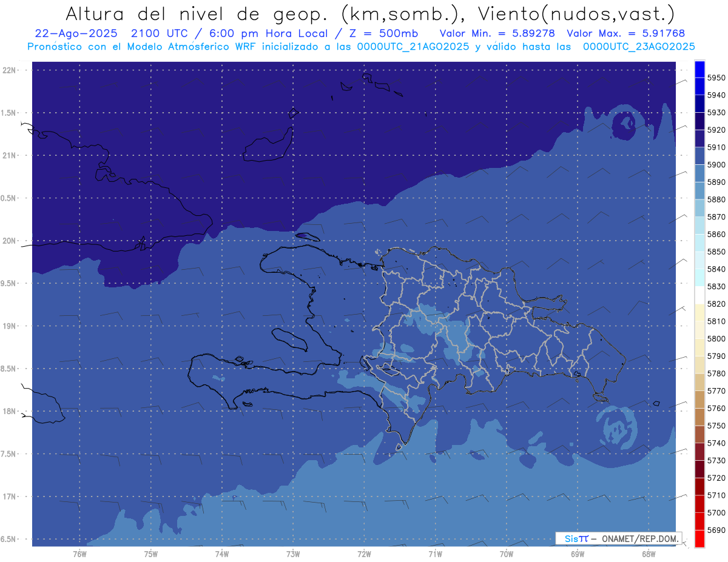This screenshot has height=562, width=728.
Task: Click the '74W' longitude label
Action: 222,554
